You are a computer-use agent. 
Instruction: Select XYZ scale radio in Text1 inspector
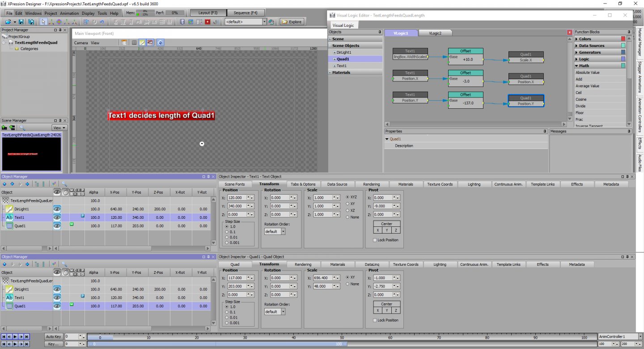[348, 197]
